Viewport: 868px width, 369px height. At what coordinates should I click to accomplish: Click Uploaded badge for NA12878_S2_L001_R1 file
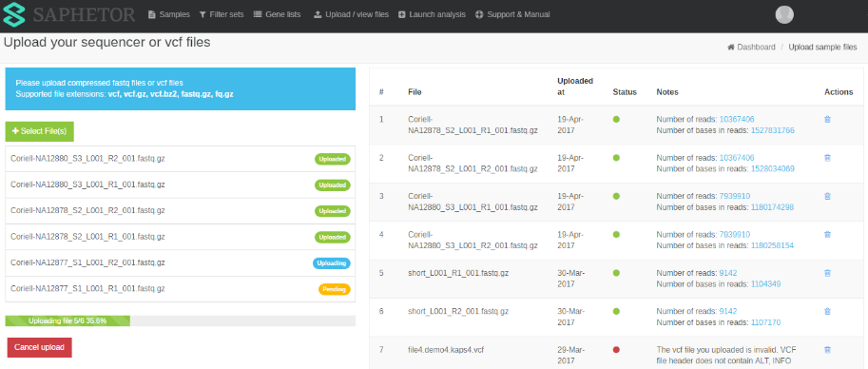tap(333, 237)
